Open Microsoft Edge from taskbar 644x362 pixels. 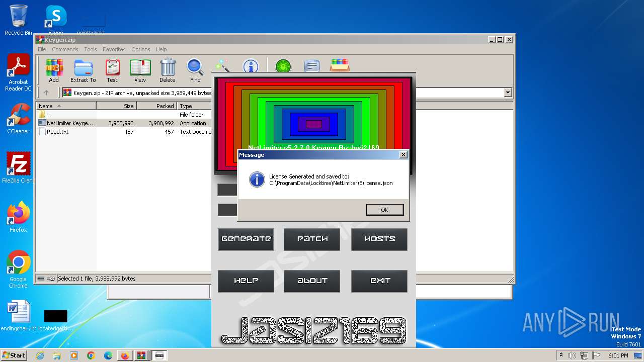108,355
